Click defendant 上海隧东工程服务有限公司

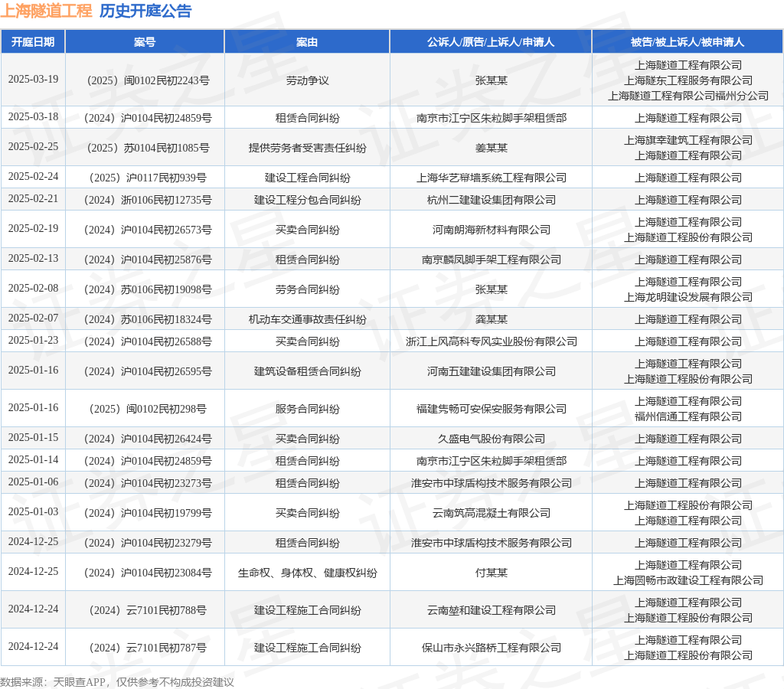tap(688, 80)
